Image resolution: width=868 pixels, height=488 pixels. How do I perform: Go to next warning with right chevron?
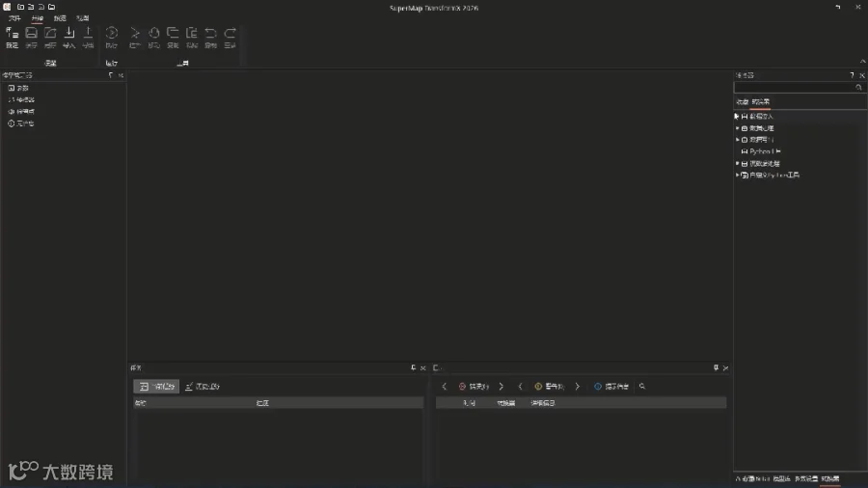[x=577, y=386]
